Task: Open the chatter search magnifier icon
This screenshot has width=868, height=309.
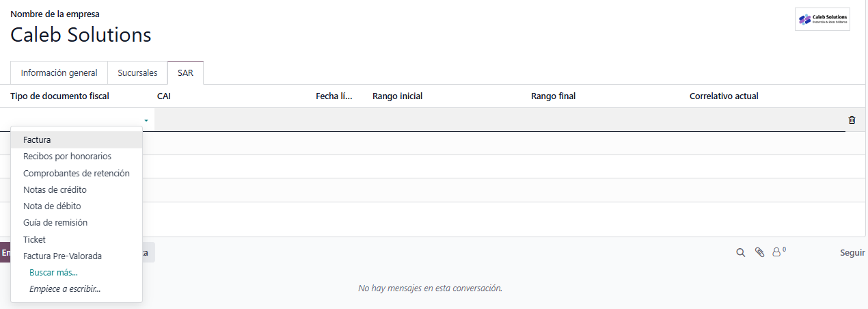Action: click(x=740, y=252)
